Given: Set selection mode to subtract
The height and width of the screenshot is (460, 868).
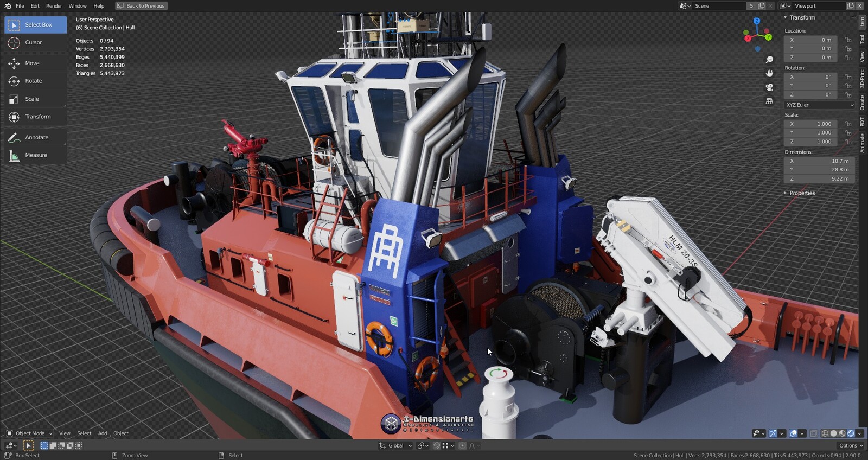Looking at the screenshot, I should click(x=61, y=445).
